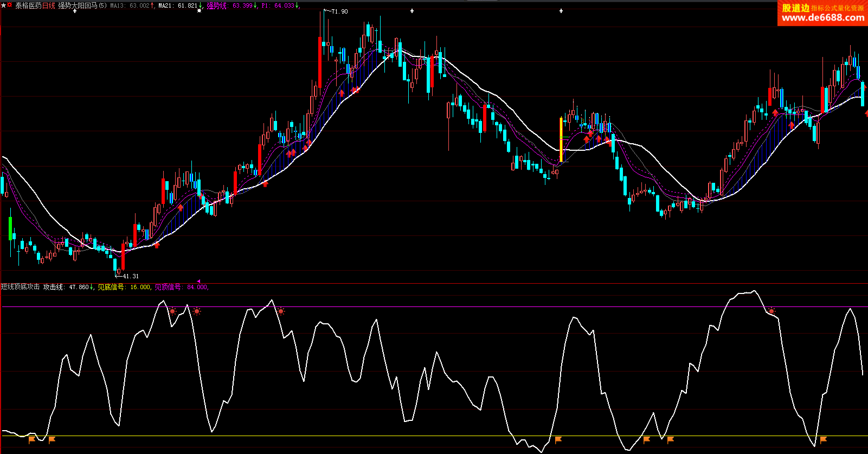Image resolution: width=868 pixels, height=454 pixels.
Task: Click the 41.31 low price marker
Action: tap(130, 276)
